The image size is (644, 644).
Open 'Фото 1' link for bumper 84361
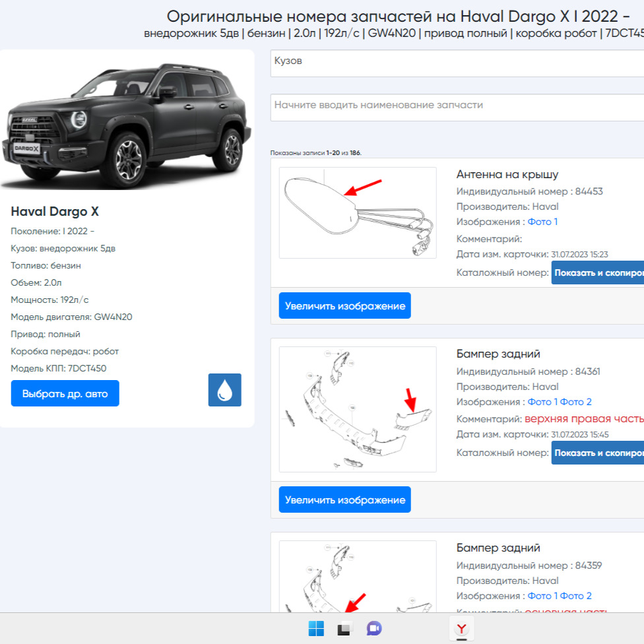coord(542,402)
